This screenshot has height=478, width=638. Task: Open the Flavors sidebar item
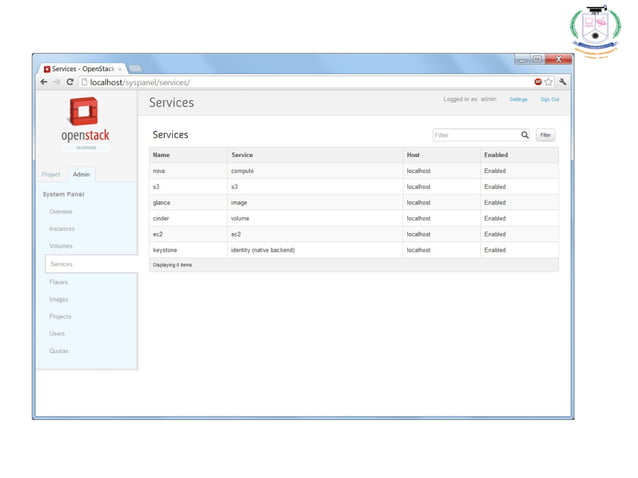[59, 282]
